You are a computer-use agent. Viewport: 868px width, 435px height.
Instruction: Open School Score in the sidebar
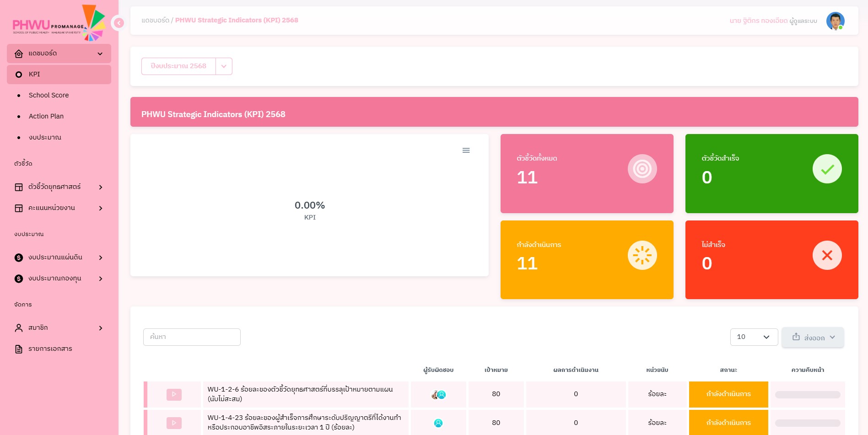pos(49,95)
